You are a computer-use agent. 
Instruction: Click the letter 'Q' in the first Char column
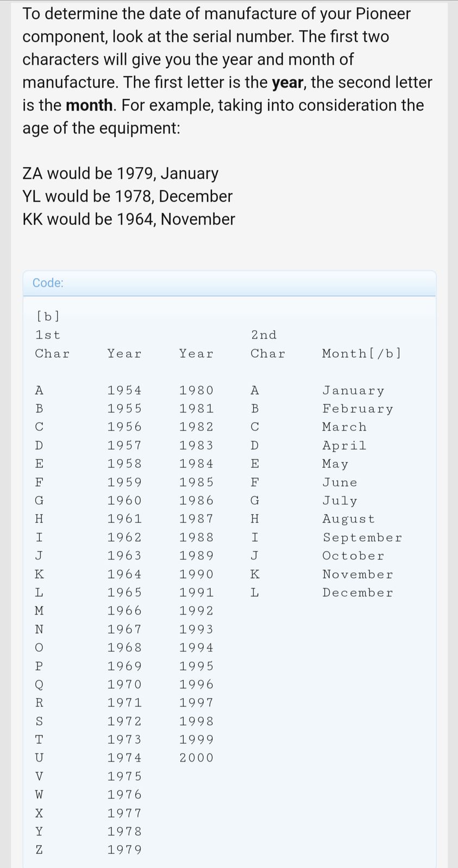39,685
